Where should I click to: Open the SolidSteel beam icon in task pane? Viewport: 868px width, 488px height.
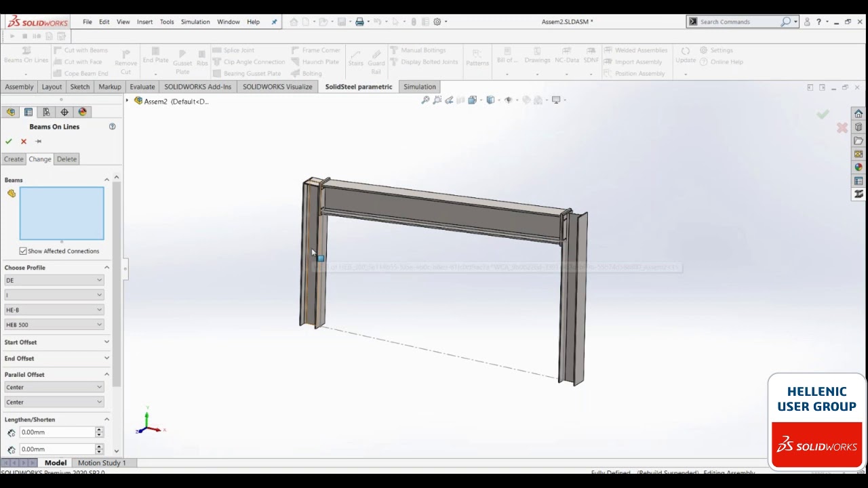click(x=859, y=195)
